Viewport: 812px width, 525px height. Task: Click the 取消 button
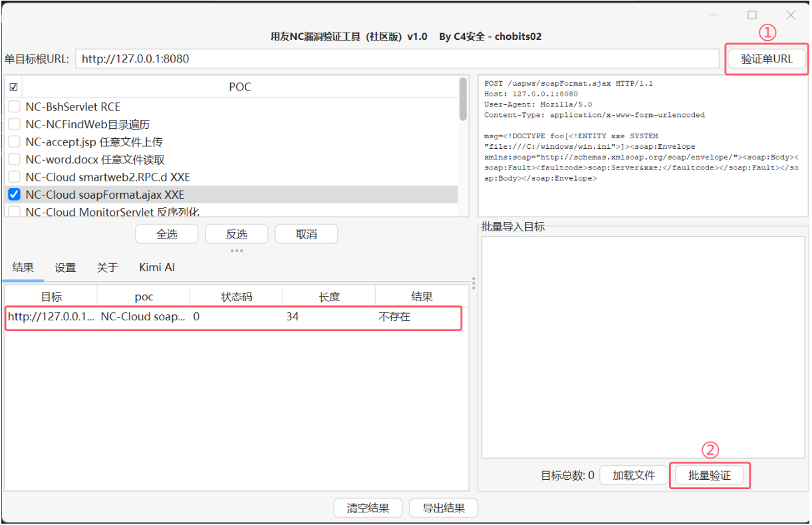tap(307, 234)
